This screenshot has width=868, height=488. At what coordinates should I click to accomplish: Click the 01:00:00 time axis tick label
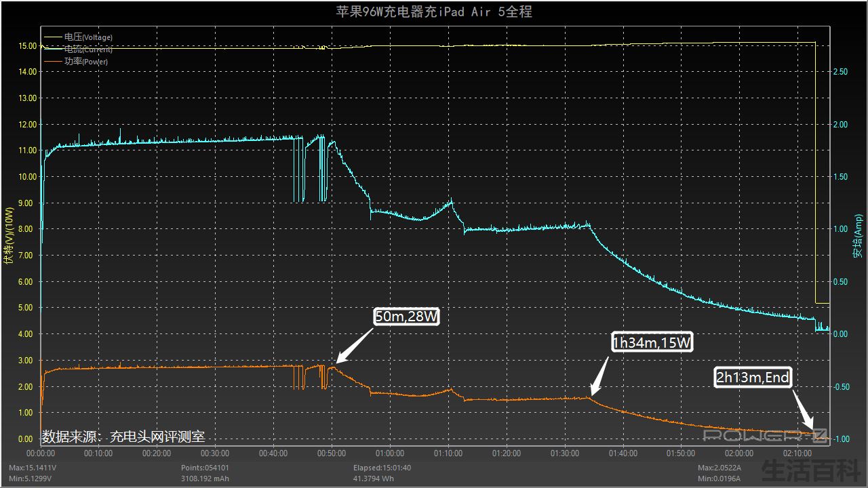(390, 453)
